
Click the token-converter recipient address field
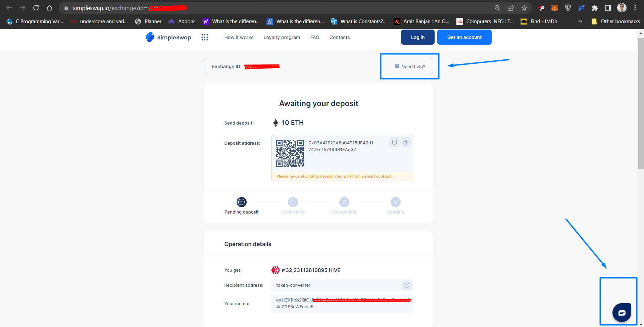pos(342,285)
